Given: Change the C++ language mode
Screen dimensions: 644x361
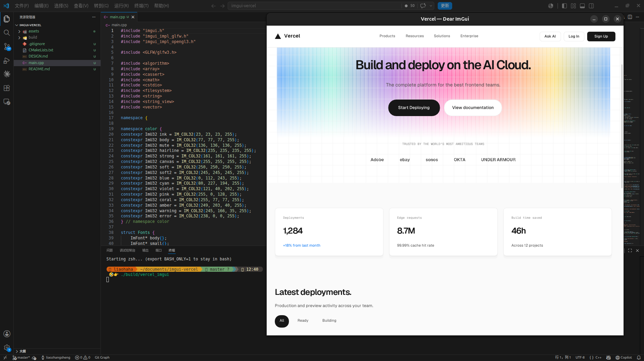Looking at the screenshot, I should coord(598,358).
